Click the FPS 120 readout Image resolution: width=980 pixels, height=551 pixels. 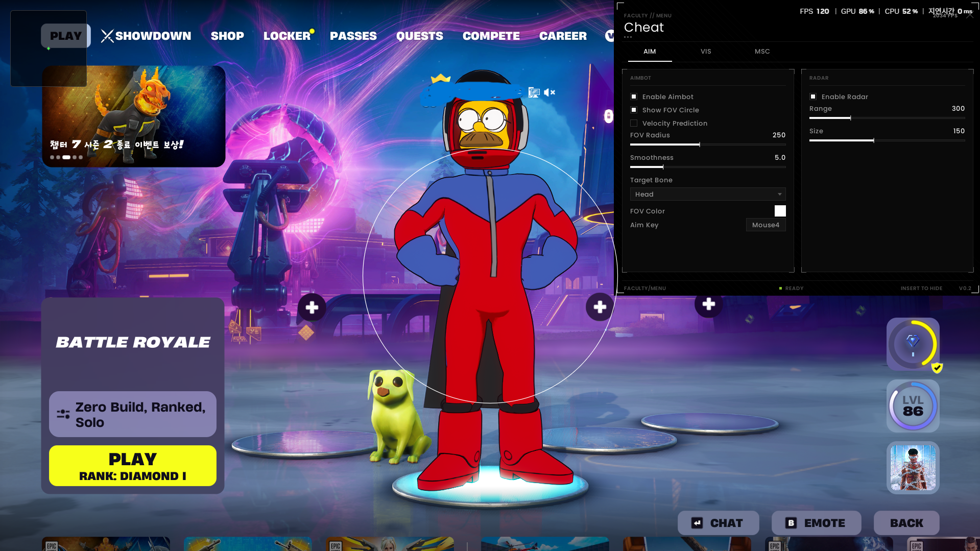(815, 11)
